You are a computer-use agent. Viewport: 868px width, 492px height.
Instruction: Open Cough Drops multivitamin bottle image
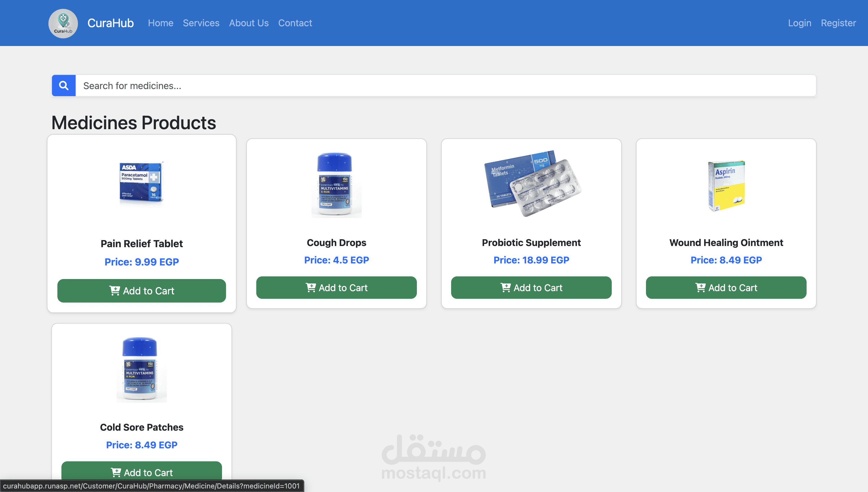(336, 185)
